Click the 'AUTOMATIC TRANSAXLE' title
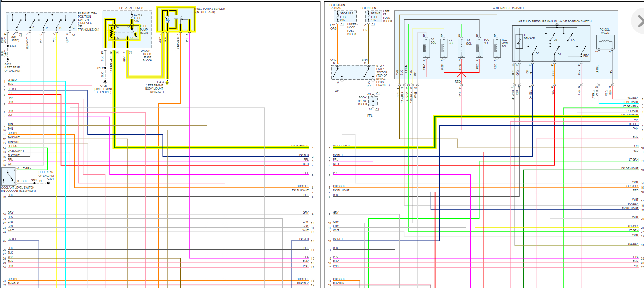 [509, 8]
